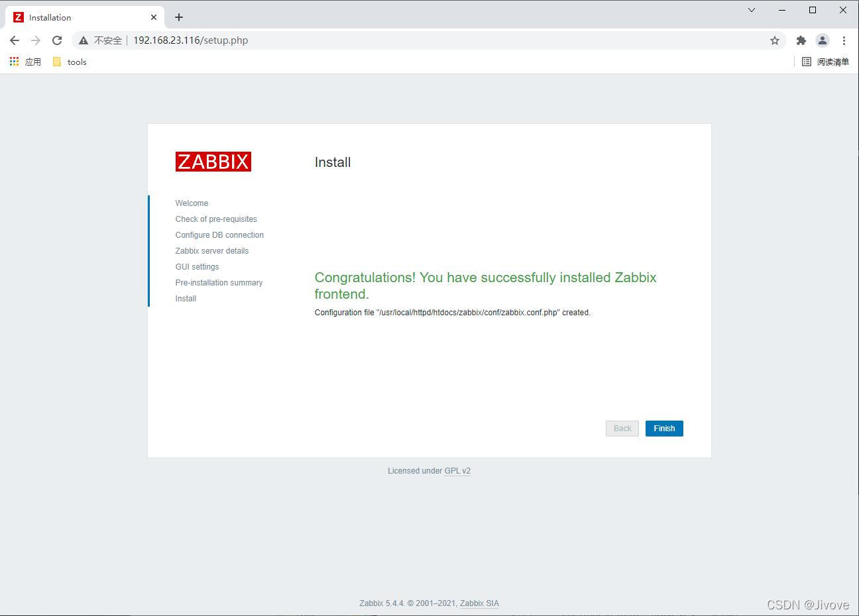Viewport: 859px width, 616px height.
Task: Click the browser forward arrow
Action: point(36,40)
